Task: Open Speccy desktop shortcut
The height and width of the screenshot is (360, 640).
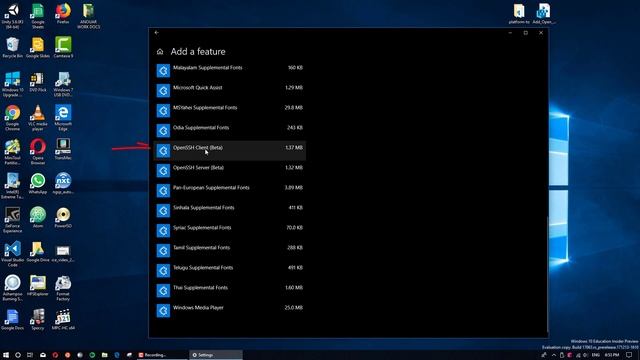Action: [38, 319]
